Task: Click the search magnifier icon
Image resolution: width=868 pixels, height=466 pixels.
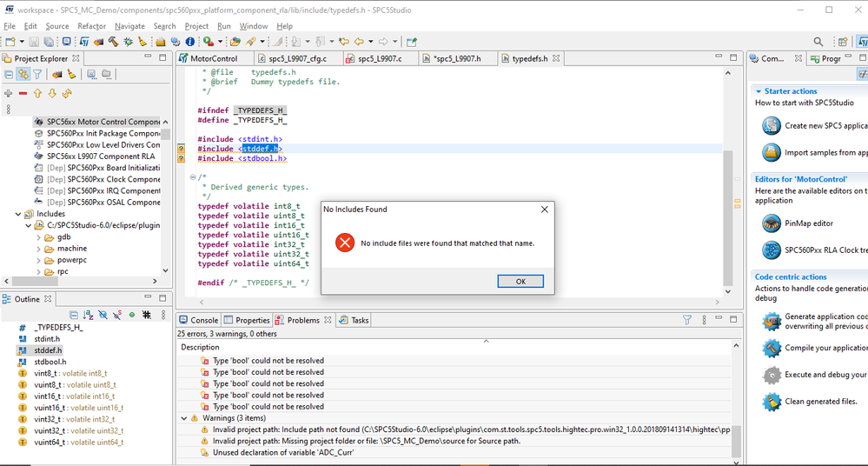Action: pyautogui.click(x=818, y=42)
